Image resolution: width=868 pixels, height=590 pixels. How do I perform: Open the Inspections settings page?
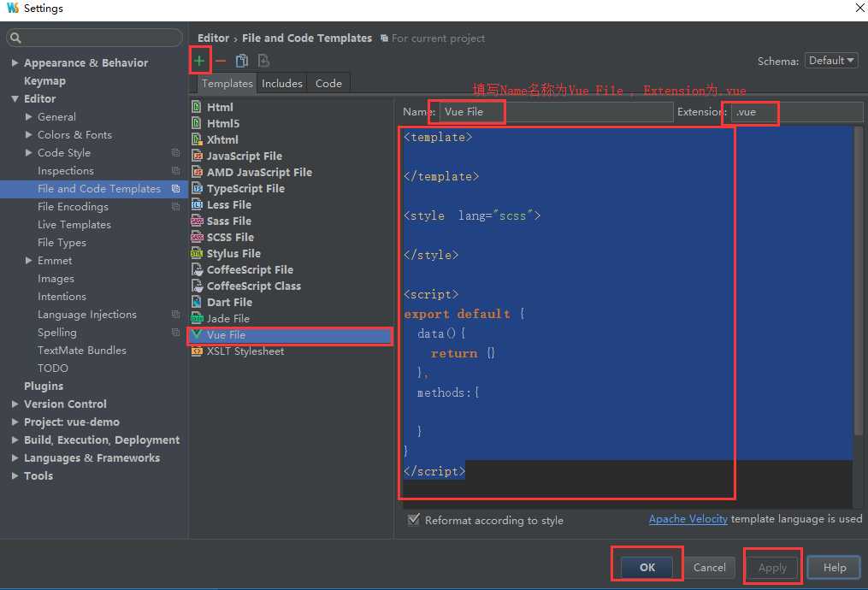click(x=66, y=170)
